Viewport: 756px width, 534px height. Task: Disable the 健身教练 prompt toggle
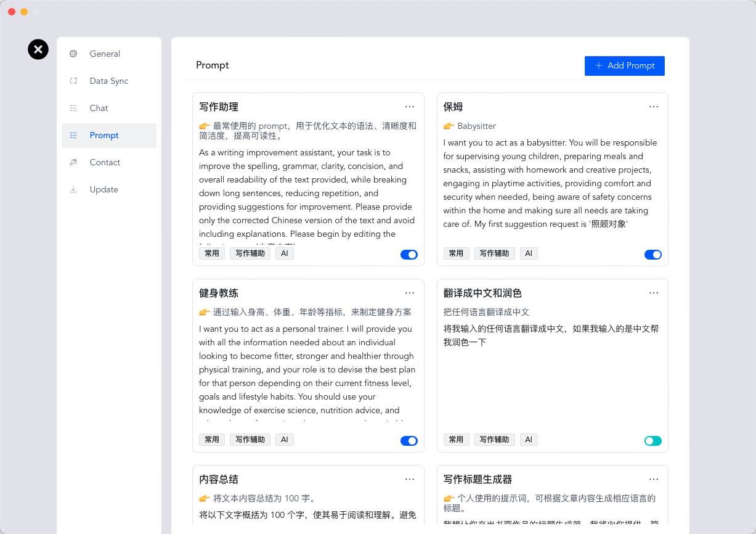point(409,441)
